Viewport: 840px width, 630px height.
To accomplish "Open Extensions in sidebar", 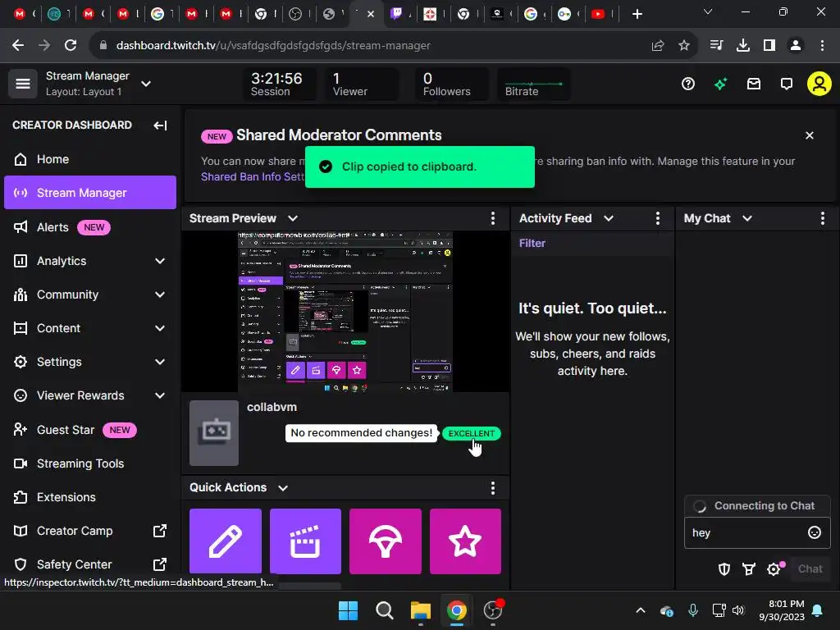I will 90,497.
